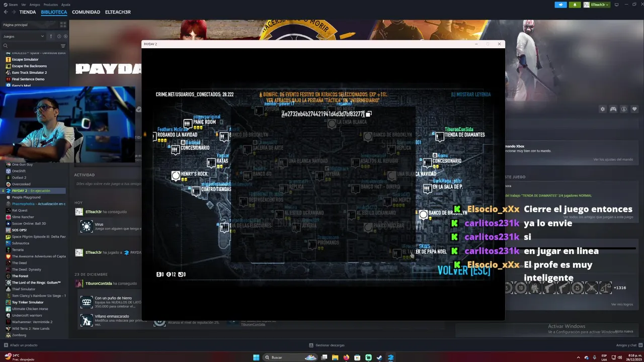The height and width of the screenshot is (362, 644).
Task: Open Virus achievement icon in activity
Action: pos(87,227)
